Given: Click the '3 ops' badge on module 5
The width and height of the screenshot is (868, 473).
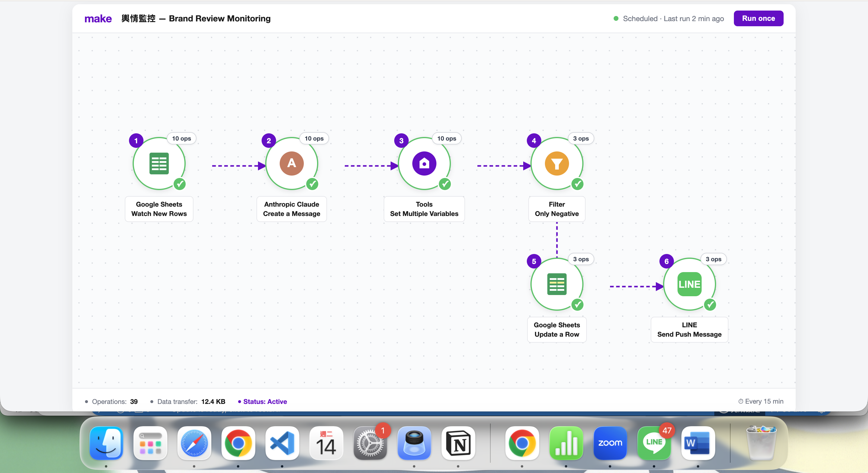Looking at the screenshot, I should [x=581, y=259].
